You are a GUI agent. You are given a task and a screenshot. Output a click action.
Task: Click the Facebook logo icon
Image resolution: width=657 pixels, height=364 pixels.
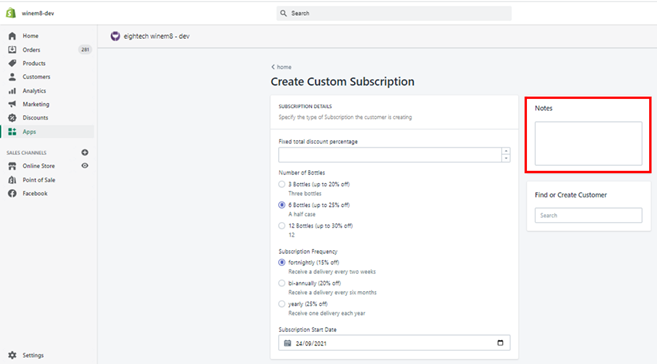pos(12,194)
